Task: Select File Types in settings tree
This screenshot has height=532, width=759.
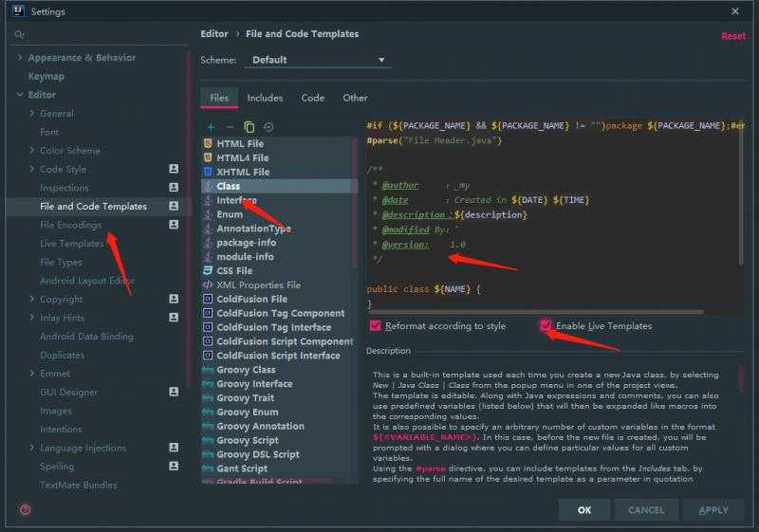Action: (x=61, y=262)
